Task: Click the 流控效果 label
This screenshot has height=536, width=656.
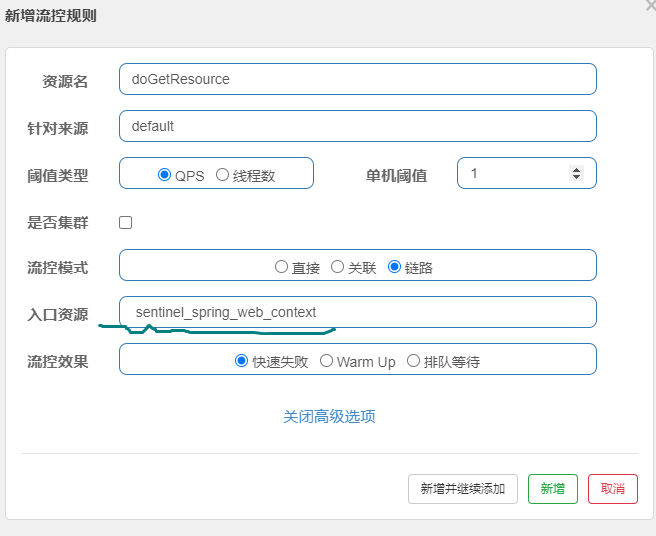Action: [x=58, y=361]
